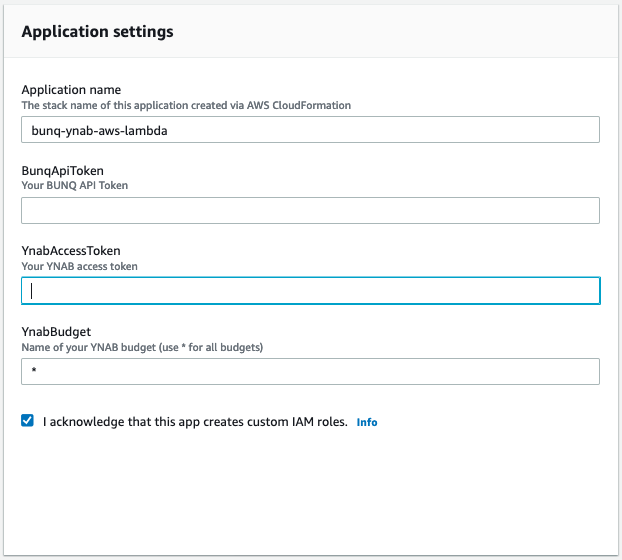This screenshot has height=560, width=622.
Task: Focus the empty BunqApiToken input field
Action: pyautogui.click(x=310, y=211)
